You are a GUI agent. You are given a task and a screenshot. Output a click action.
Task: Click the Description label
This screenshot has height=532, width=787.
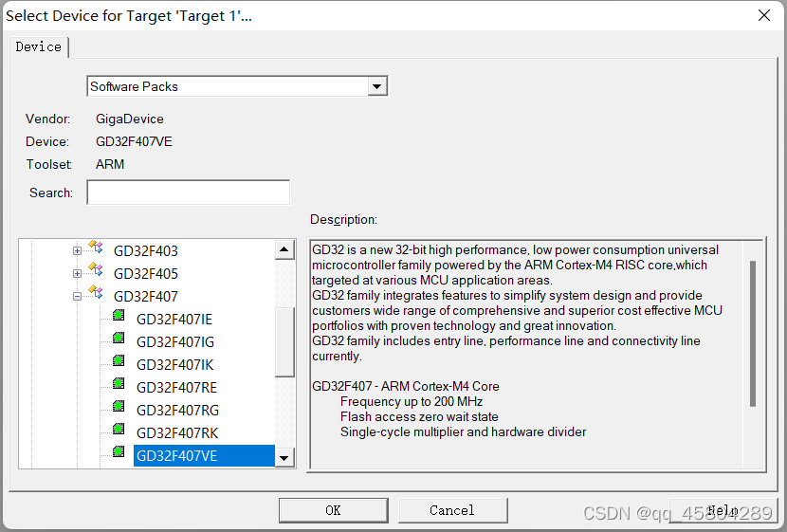(343, 219)
